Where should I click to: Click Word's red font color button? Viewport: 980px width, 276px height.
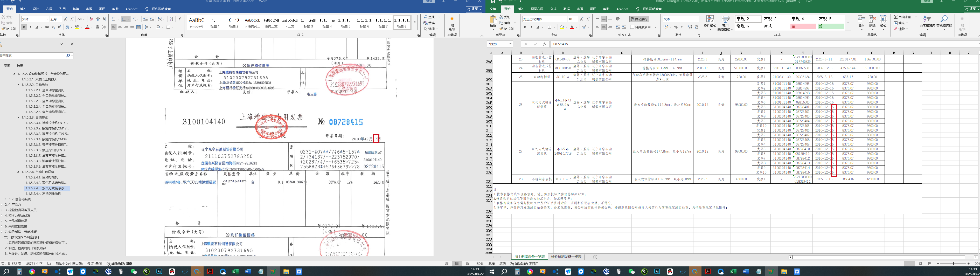(87, 27)
